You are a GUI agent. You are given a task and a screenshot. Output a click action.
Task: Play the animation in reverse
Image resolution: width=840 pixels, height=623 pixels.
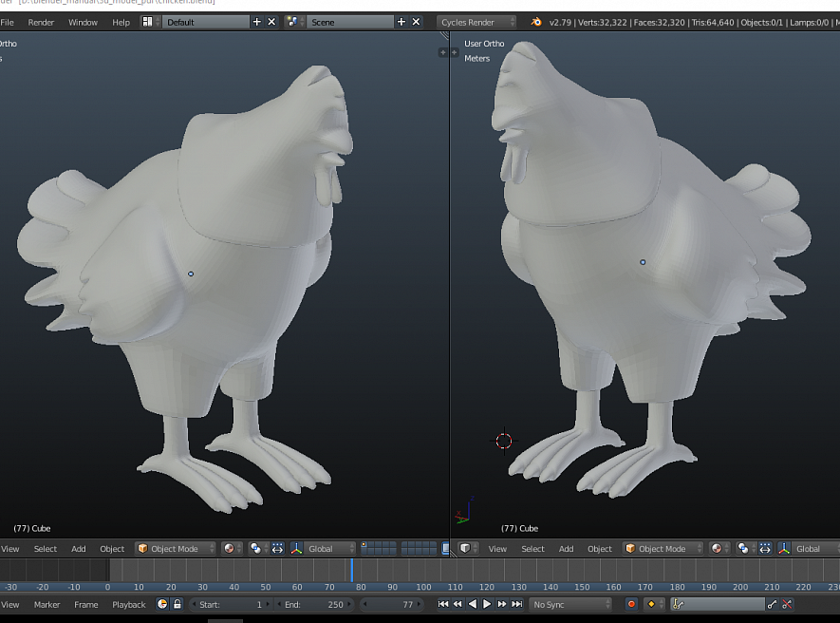click(473, 604)
